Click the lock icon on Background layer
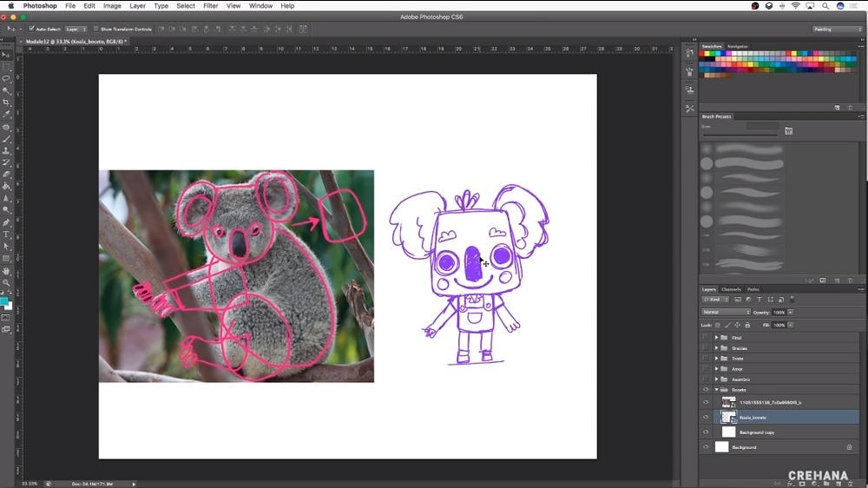This screenshot has height=488, width=868. (x=849, y=447)
